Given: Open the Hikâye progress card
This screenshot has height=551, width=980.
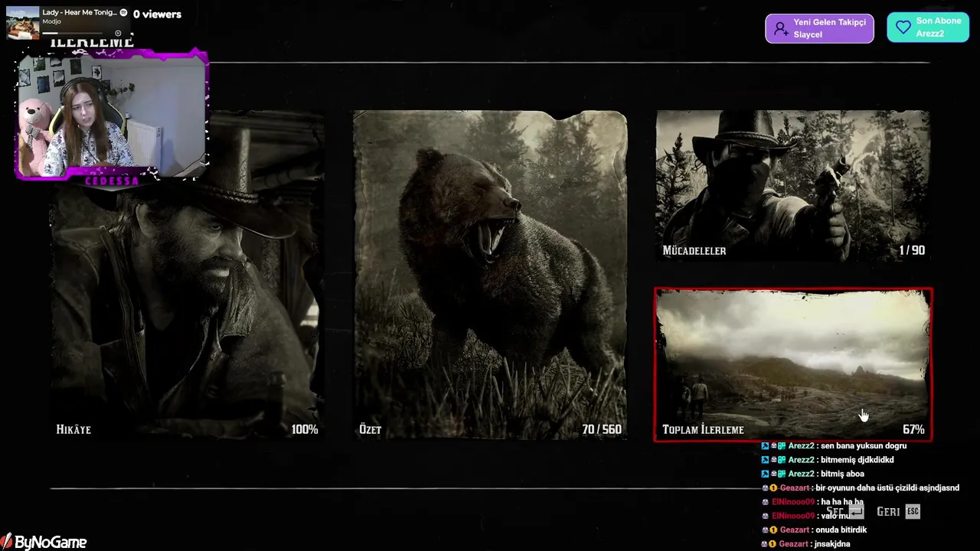Looking at the screenshot, I should (x=187, y=275).
